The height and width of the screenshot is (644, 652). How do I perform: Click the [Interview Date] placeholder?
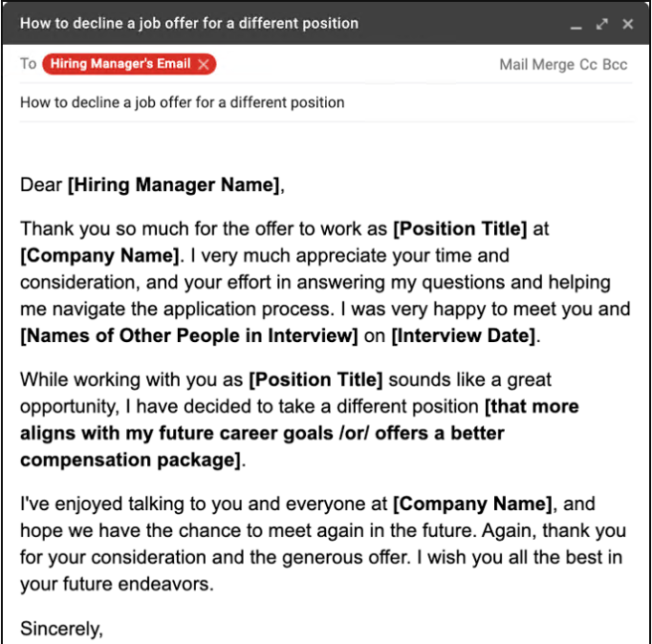point(464,335)
